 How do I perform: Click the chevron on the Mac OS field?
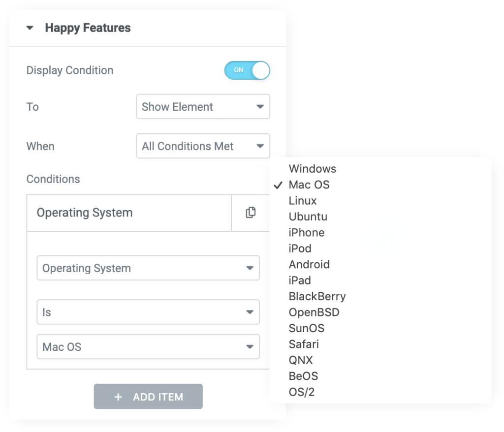[251, 347]
